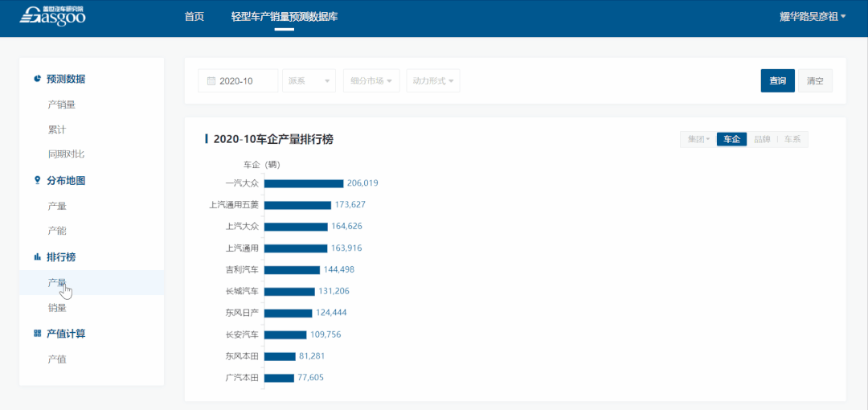Click the 分布地图 section header
868x410 pixels.
pos(66,180)
